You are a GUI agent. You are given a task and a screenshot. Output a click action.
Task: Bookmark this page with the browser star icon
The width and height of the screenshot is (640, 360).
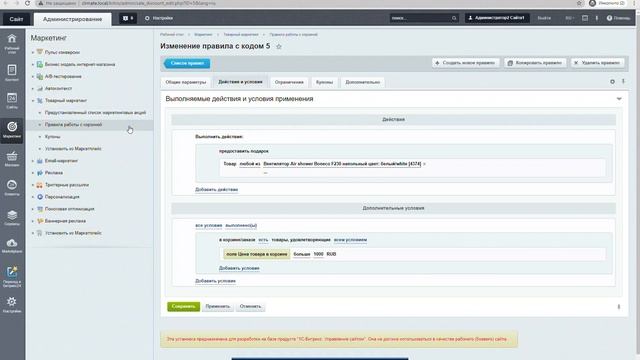[579, 3]
